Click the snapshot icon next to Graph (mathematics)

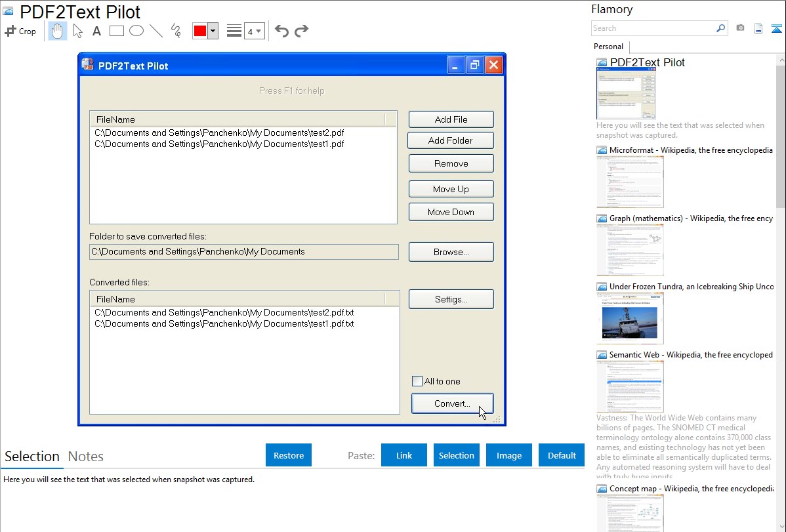tap(602, 218)
